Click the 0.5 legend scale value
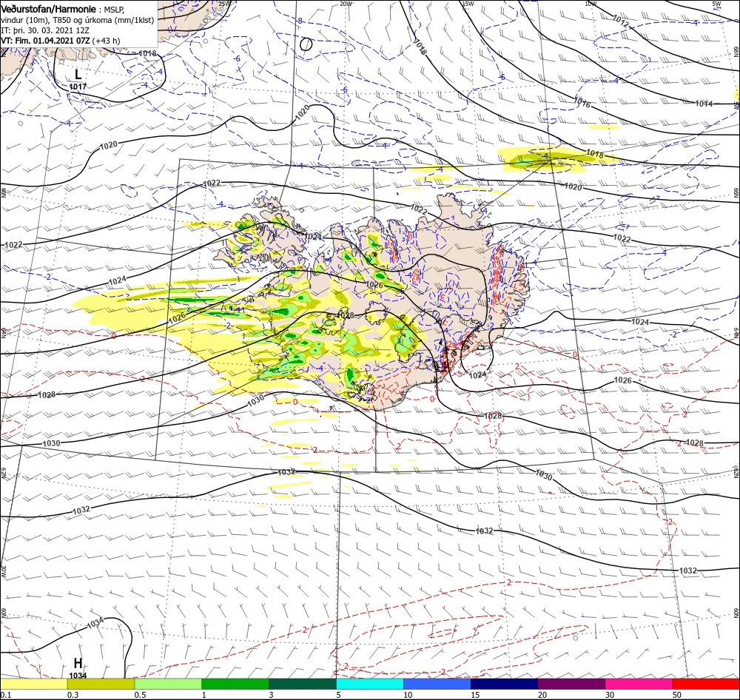The image size is (740, 700). [141, 695]
